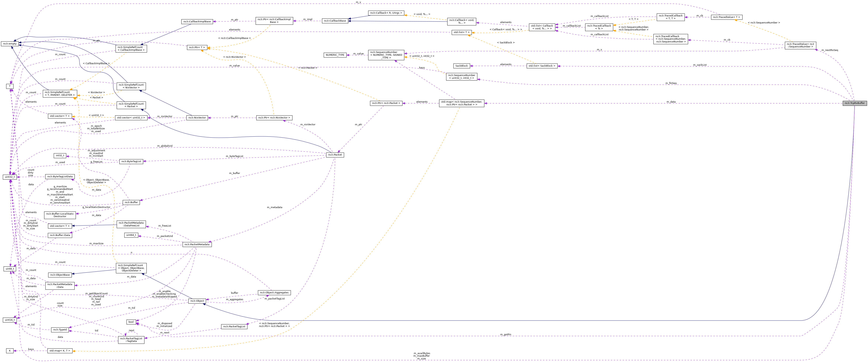This screenshot has height=362, width=868.
Task: Click the m_nextRxSeq edge label
Action: point(830,50)
